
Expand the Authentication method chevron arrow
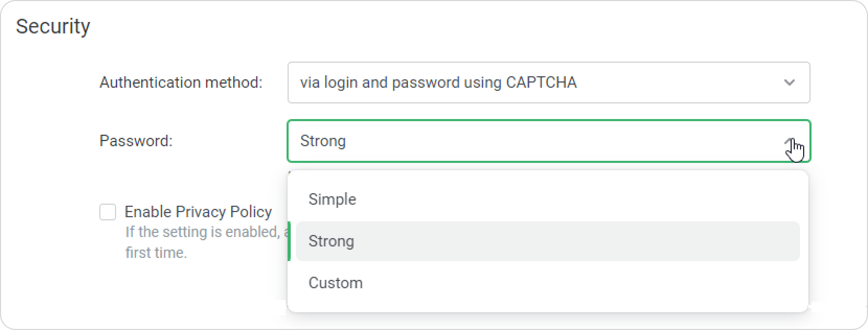pos(790,82)
